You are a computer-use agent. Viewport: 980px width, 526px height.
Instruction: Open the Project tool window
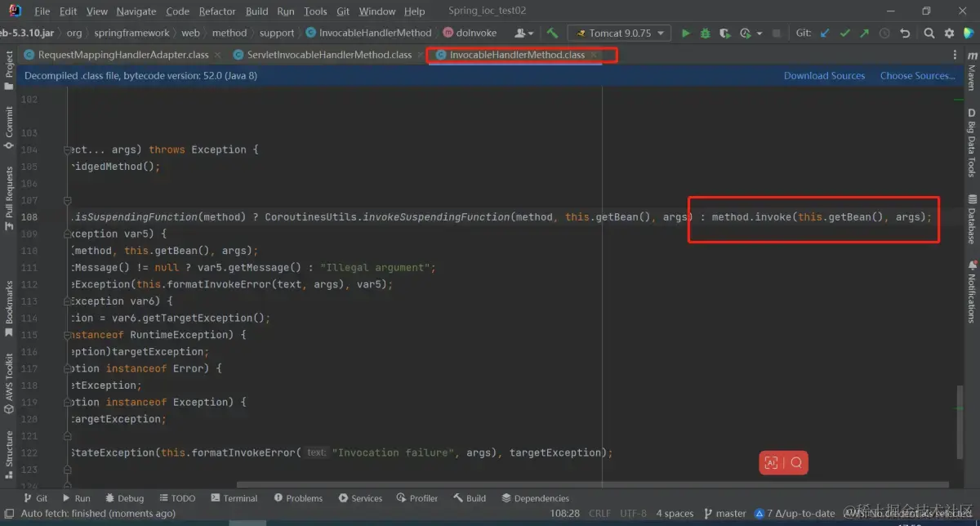point(9,70)
